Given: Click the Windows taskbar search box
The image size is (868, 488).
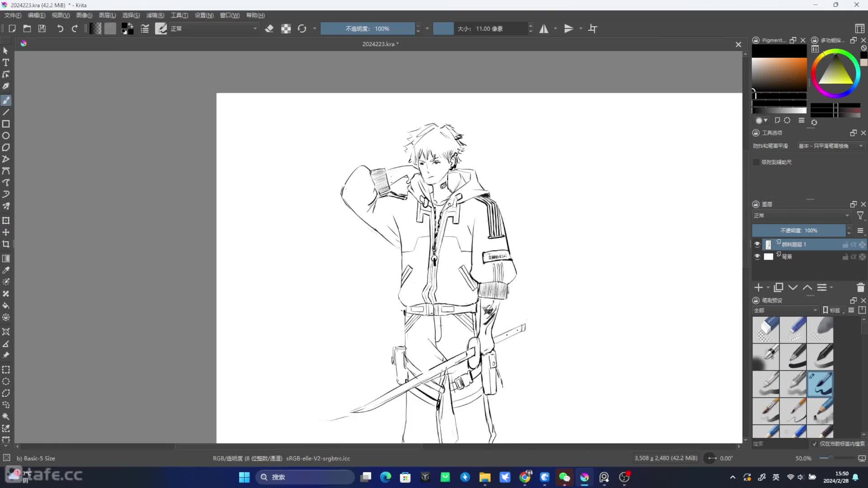Looking at the screenshot, I should 306,477.
